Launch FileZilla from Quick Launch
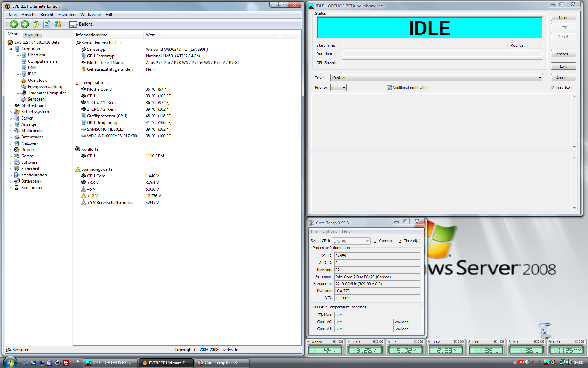Viewport: 588px width, 368px height. (x=65, y=363)
